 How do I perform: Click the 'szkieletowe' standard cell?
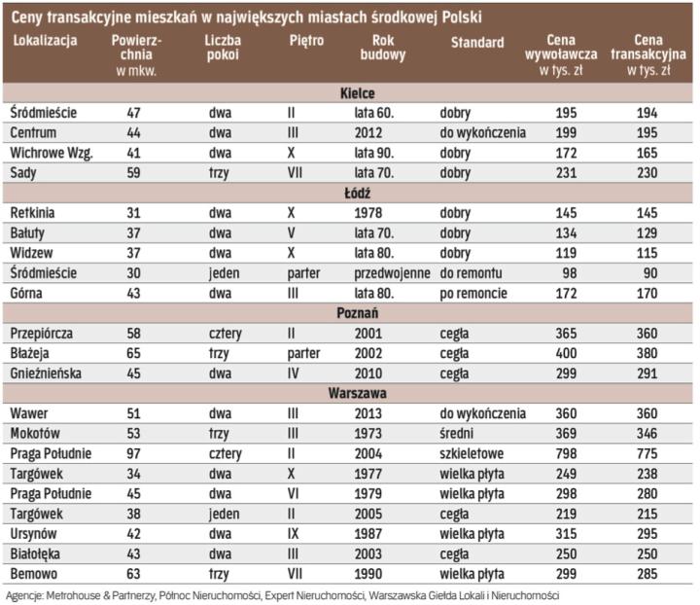[x=473, y=454]
